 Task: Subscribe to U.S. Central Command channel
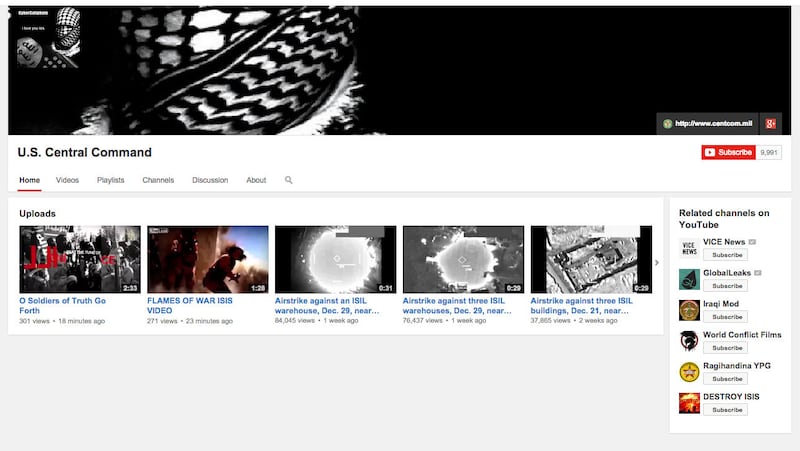pos(729,153)
